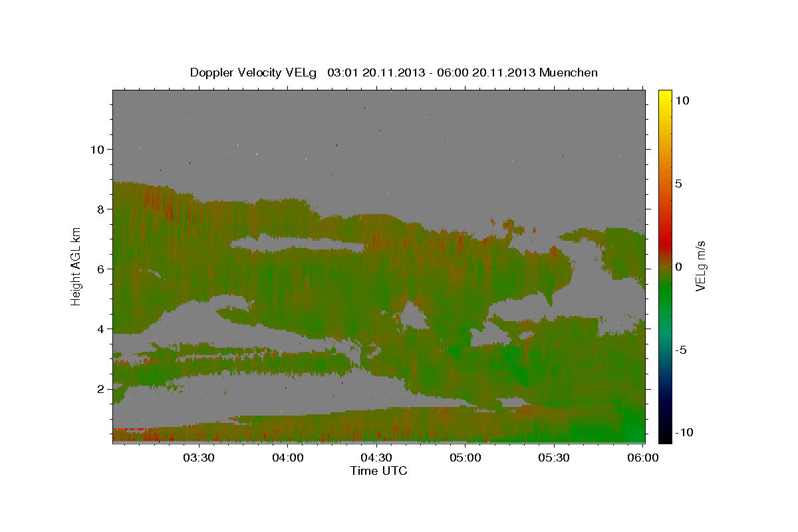Click the color bar label '10'

[682, 100]
